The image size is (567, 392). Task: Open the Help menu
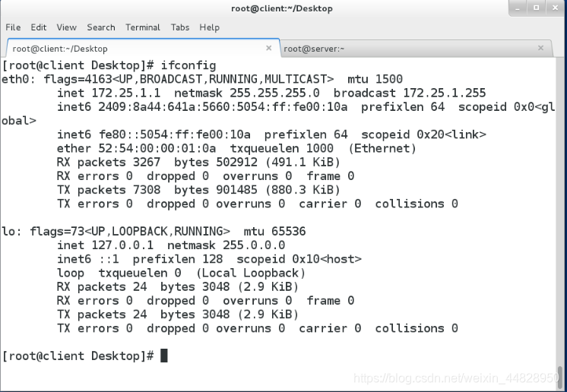[209, 27]
